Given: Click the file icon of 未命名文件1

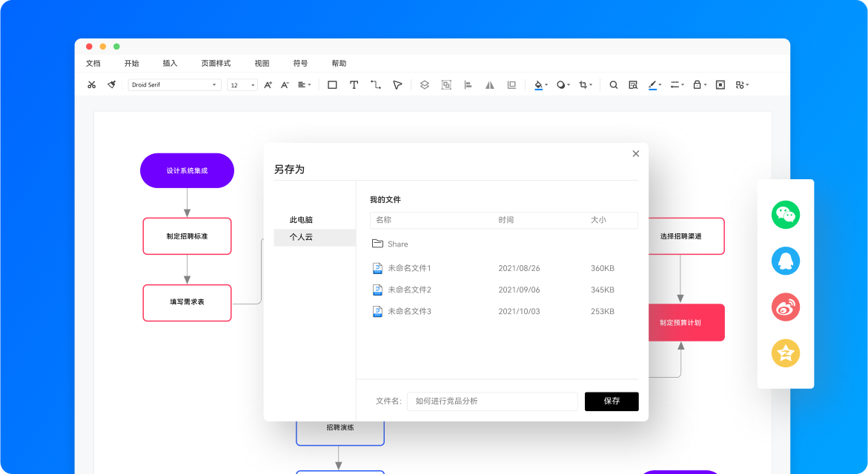Looking at the screenshot, I should (377, 268).
